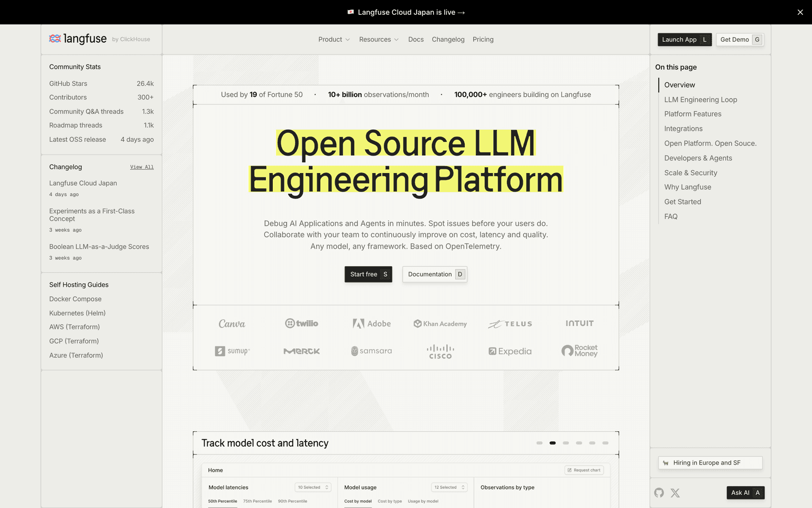The image size is (812, 508).
Task: Select the 90th Percentile tab
Action: coord(292,501)
